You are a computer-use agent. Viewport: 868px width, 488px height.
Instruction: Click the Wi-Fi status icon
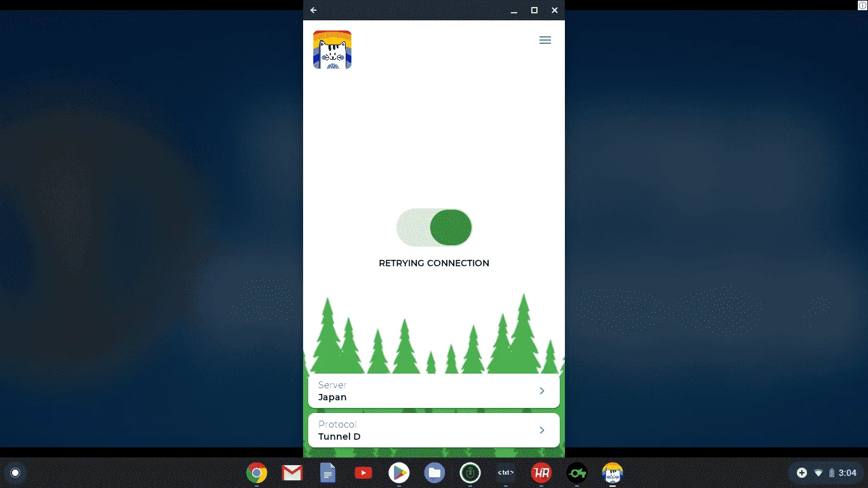click(818, 473)
